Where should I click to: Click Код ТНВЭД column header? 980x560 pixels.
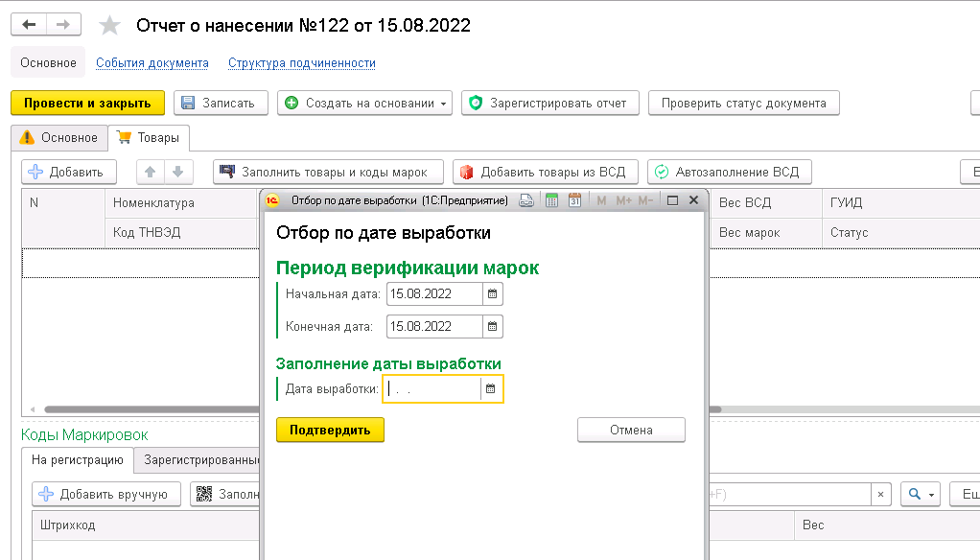181,232
